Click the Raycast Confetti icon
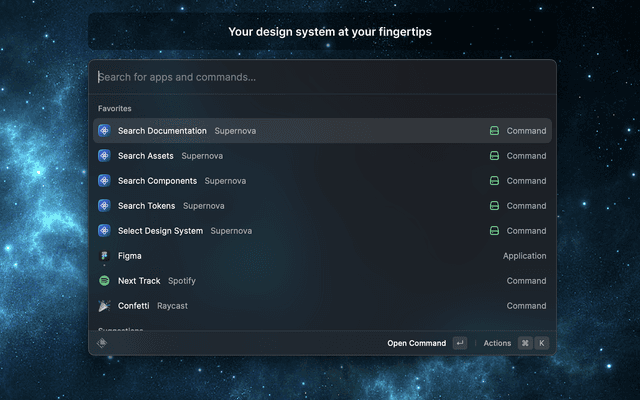The image size is (640, 400). click(104, 306)
